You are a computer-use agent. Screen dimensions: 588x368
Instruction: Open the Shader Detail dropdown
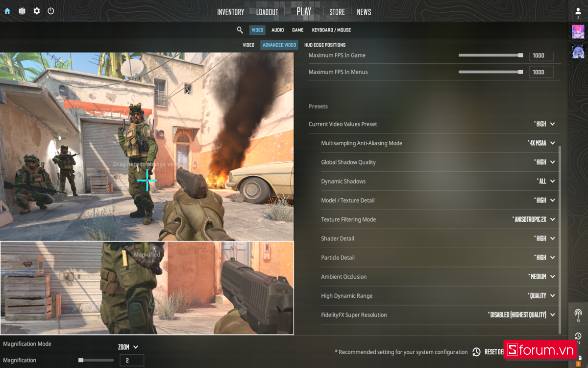point(544,239)
